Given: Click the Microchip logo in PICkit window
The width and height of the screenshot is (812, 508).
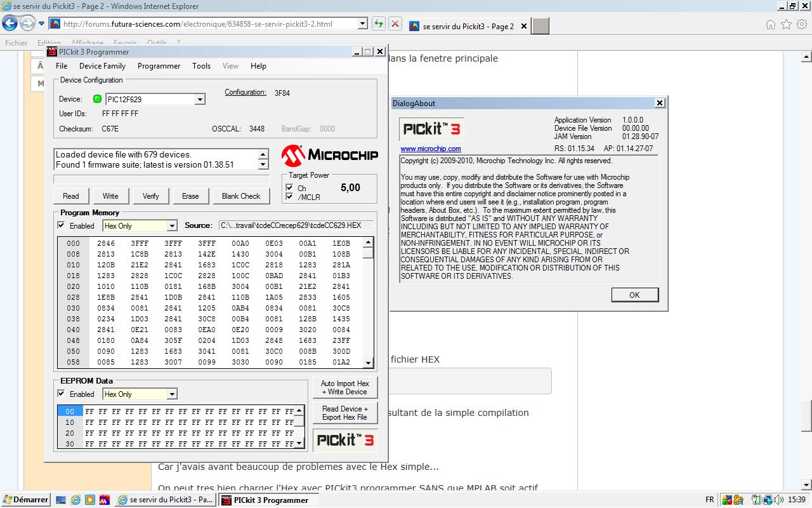Looking at the screenshot, I should pyautogui.click(x=330, y=155).
